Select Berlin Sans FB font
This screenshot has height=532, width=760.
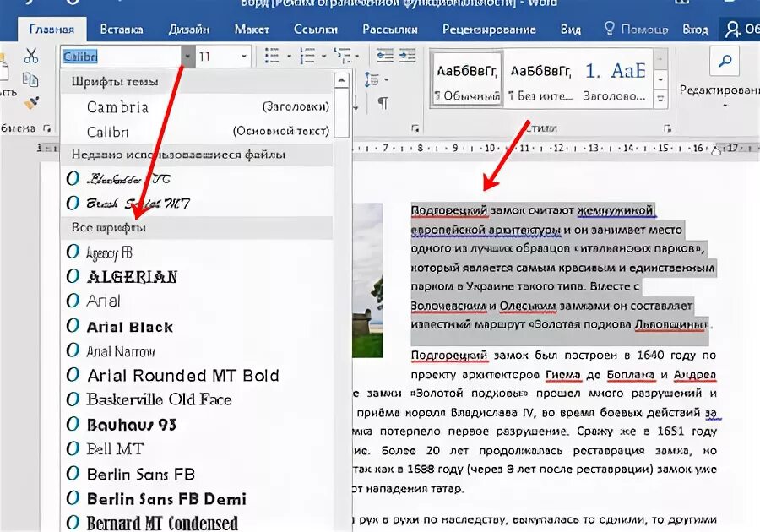[198, 474]
